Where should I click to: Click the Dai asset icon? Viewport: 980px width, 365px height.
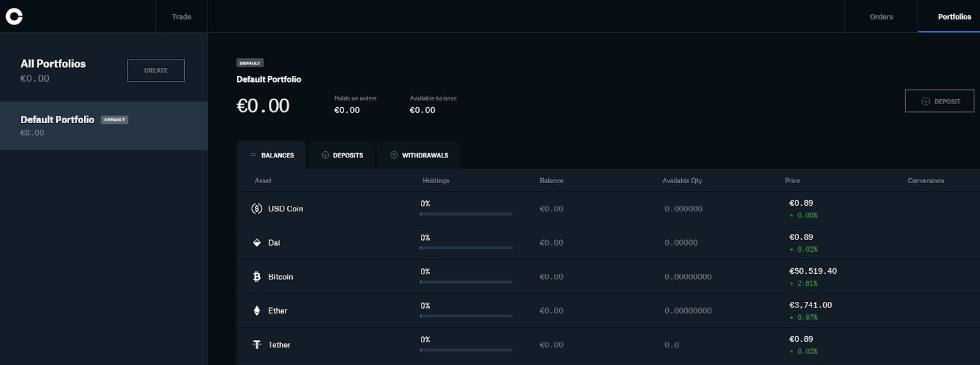coord(257,243)
